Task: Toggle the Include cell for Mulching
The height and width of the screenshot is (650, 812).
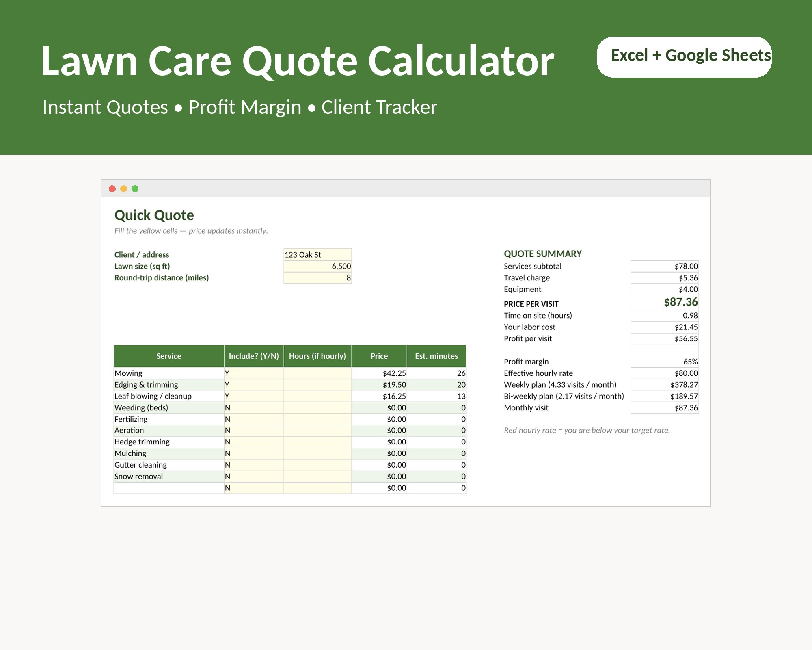Action: pyautogui.click(x=254, y=453)
